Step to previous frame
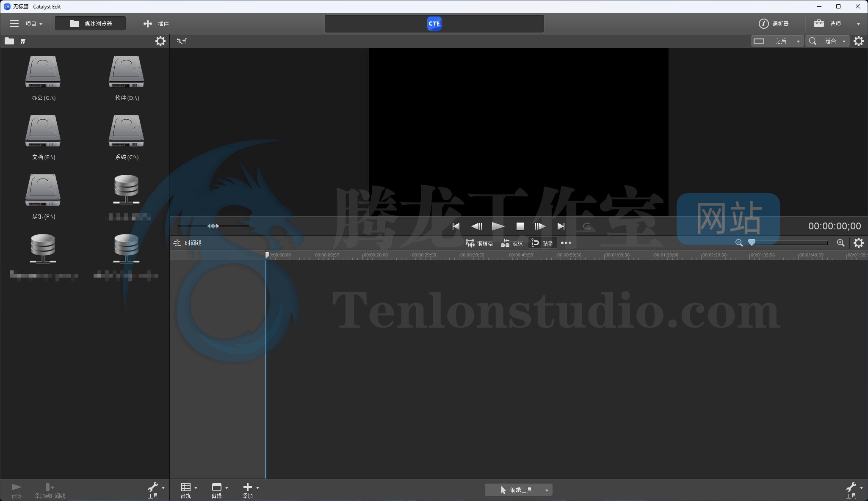Screen dimensions: 868x501 coord(477,226)
